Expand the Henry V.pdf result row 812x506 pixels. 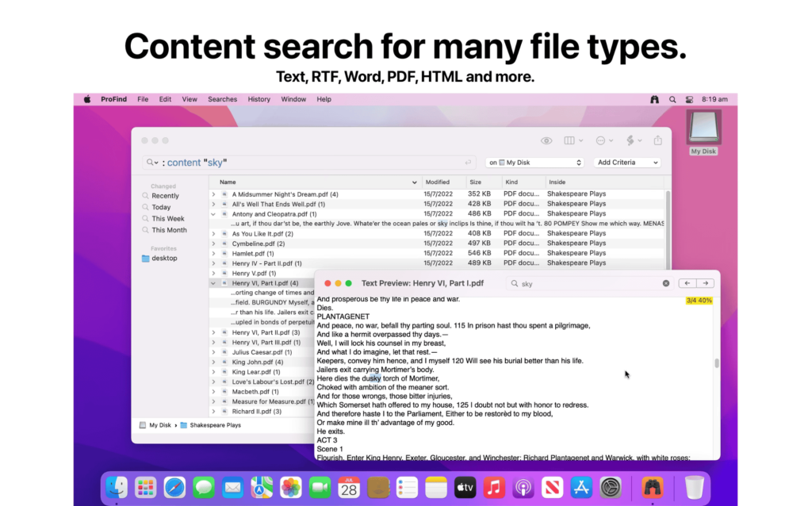point(212,272)
